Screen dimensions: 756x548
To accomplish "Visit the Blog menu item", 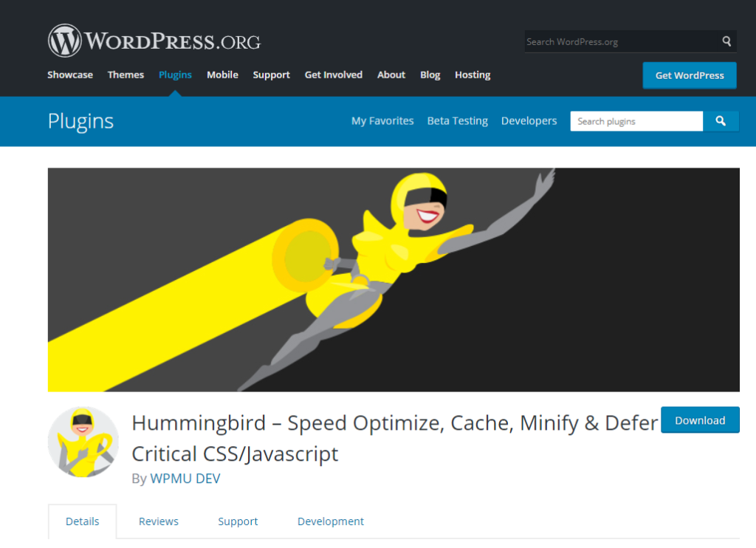I will click(x=430, y=75).
